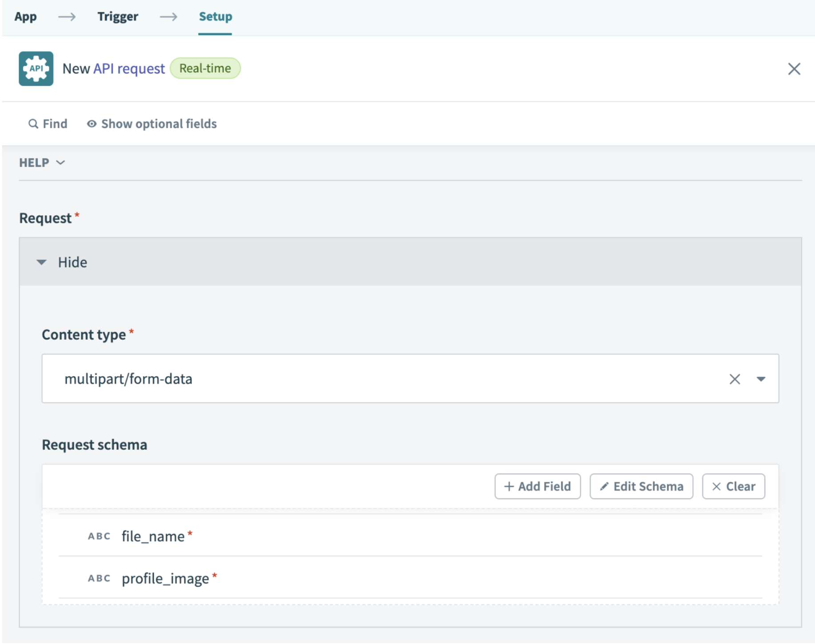815x644 pixels.
Task: Open the Content type dropdown arrow
Action: (x=761, y=379)
